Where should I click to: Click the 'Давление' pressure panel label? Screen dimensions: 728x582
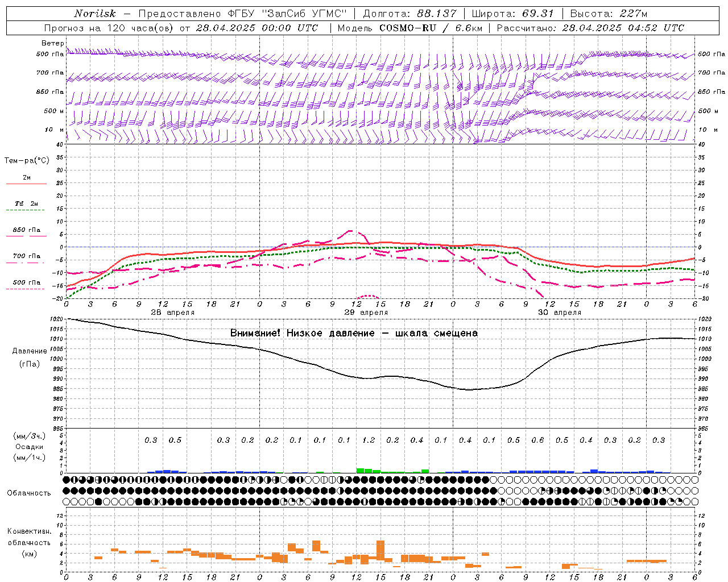coord(30,351)
